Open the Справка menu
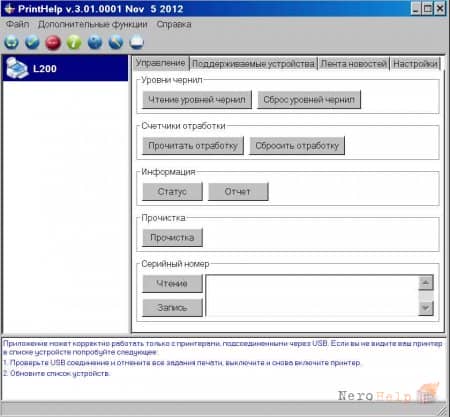 [174, 24]
